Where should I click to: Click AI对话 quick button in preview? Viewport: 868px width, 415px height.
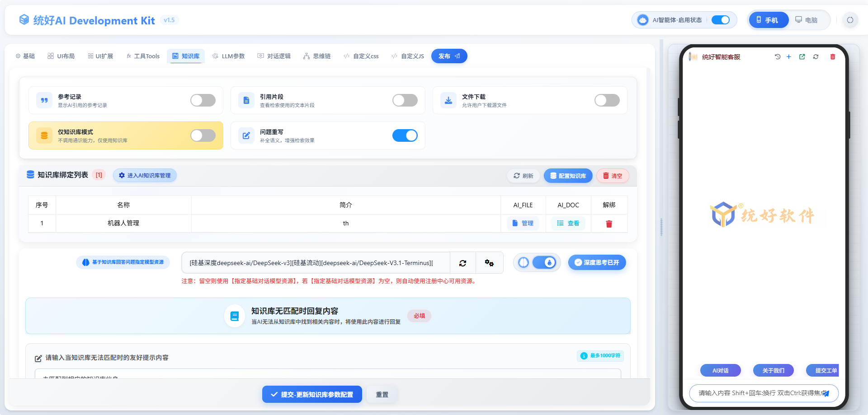coord(721,370)
